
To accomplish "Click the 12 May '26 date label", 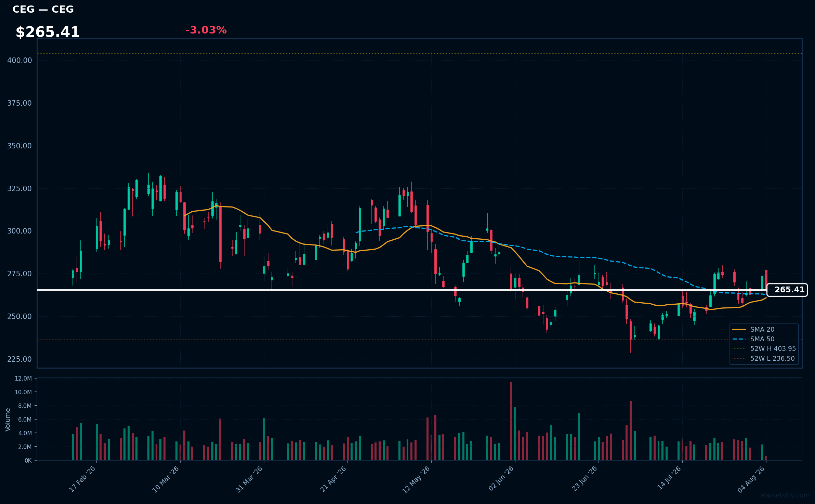I will tap(416, 479).
